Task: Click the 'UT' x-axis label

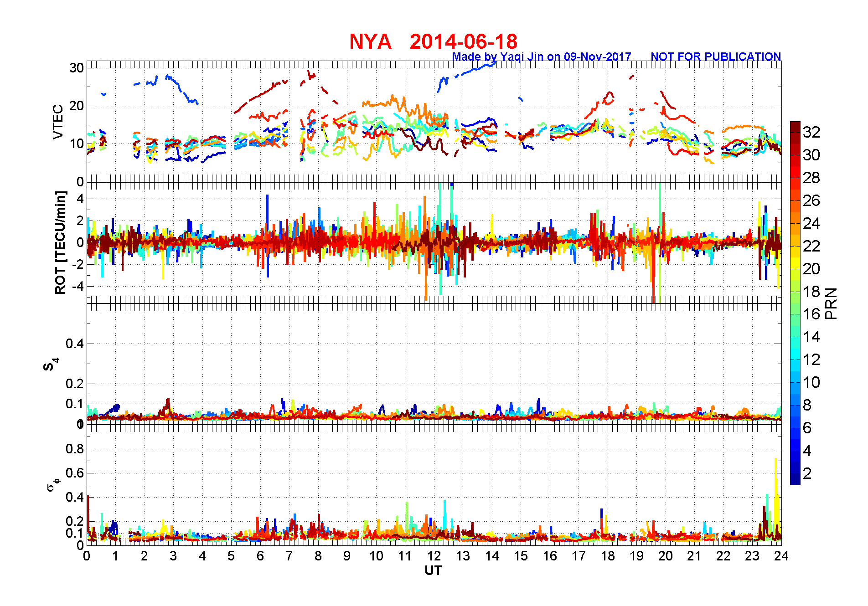Action: click(433, 570)
